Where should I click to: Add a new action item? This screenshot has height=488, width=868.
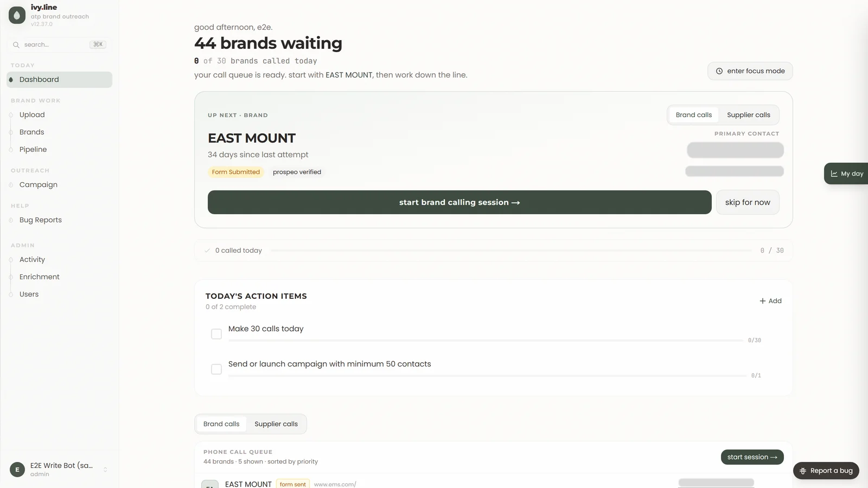click(x=770, y=301)
